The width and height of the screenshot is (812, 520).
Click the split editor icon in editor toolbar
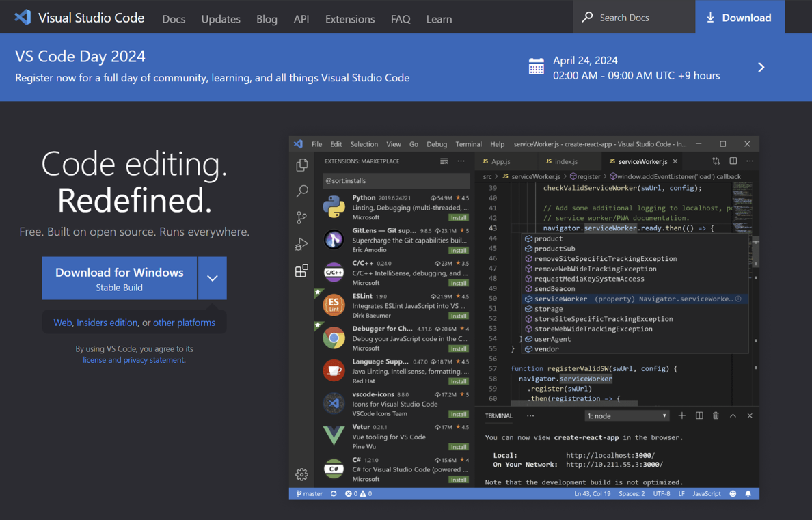click(733, 161)
